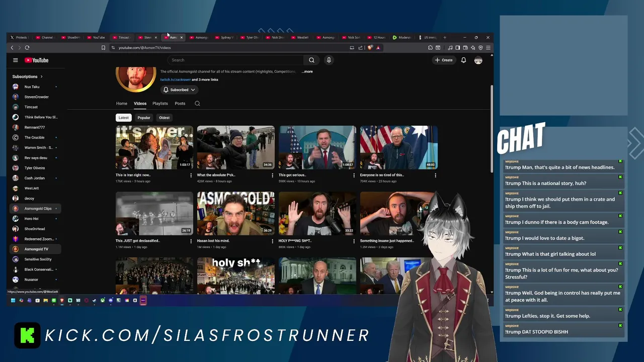Screen dimensions: 644x362
Task: Open YouTube notifications bell
Action: tap(463, 60)
